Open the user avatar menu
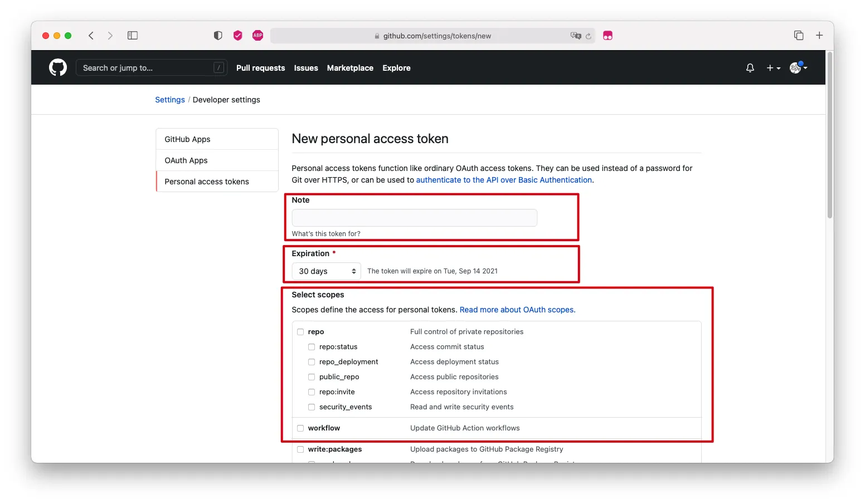 [x=798, y=68]
